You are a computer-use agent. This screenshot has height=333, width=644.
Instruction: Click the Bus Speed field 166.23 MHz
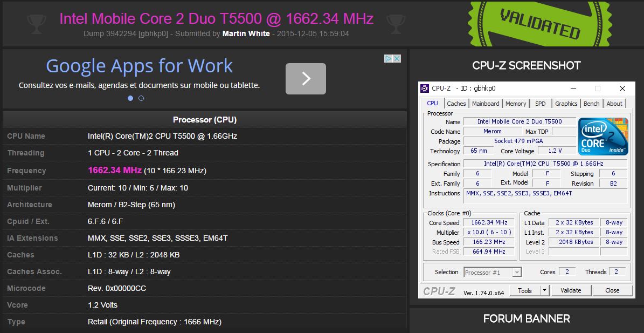[489, 242]
